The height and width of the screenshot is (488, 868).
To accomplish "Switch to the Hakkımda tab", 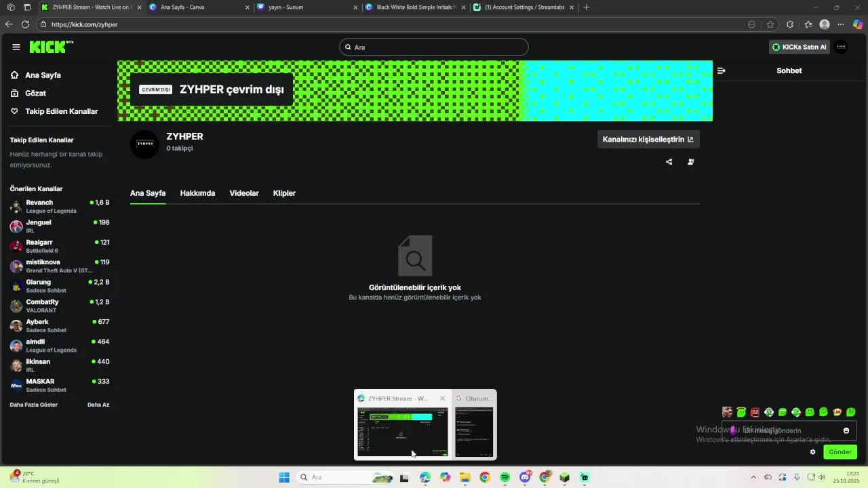I will [197, 193].
